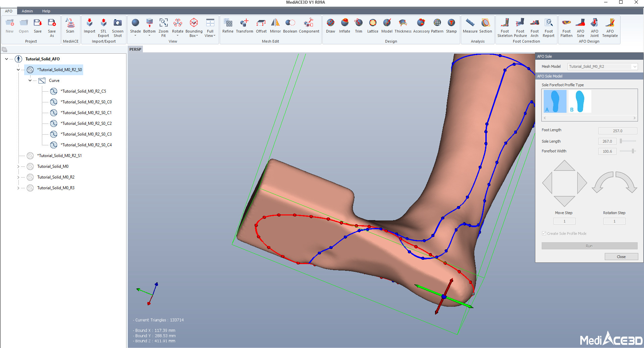Screen dimensions: 644x348
Task: Click the move down arrow
Action: (x=564, y=201)
